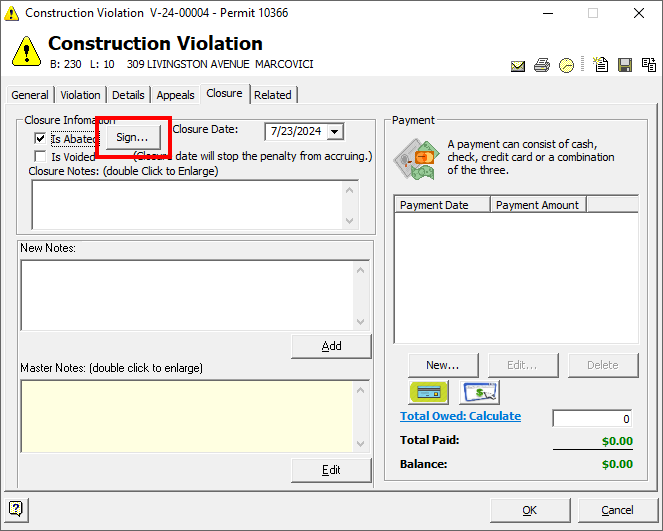Uncheck the Is Abated checkbox
The height and width of the screenshot is (531, 663).
[x=40, y=138]
